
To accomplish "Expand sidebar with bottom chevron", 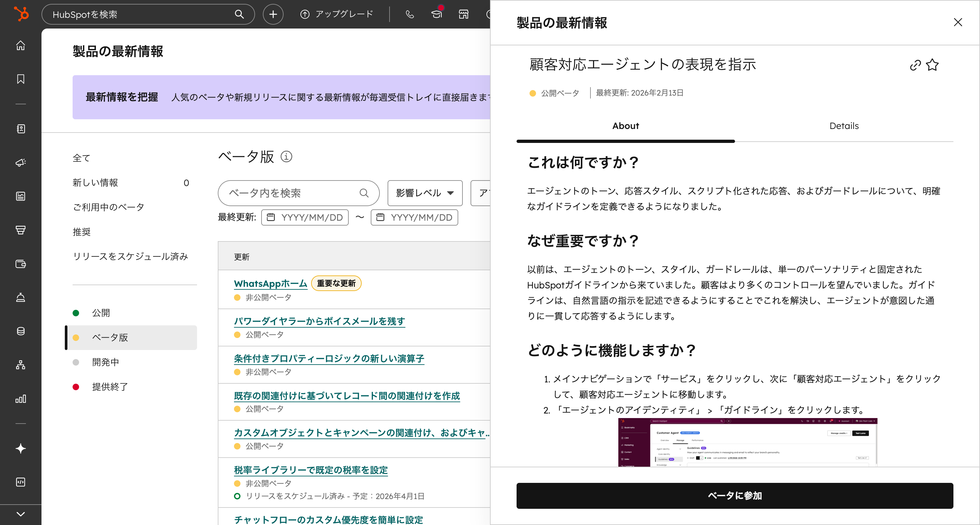I will (20, 514).
